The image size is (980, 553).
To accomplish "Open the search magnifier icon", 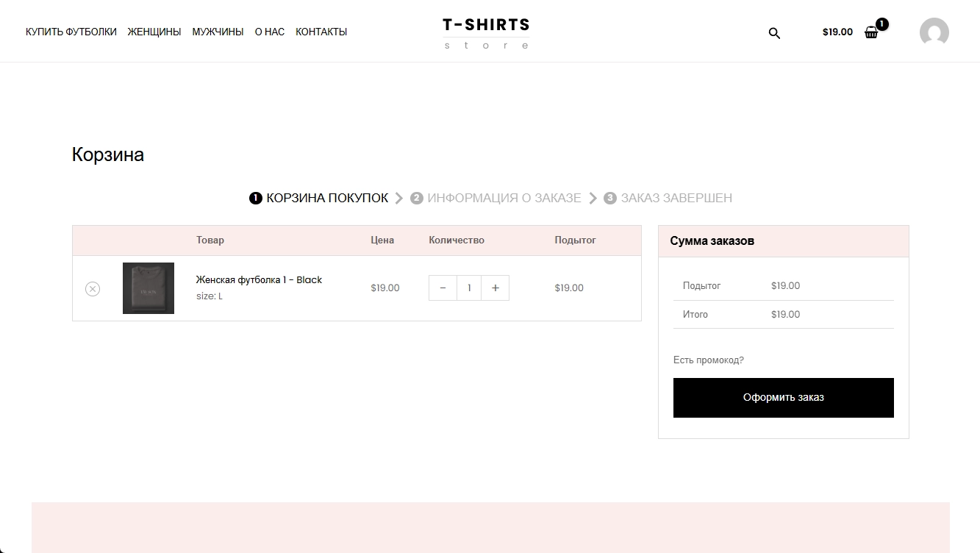I will pyautogui.click(x=774, y=33).
